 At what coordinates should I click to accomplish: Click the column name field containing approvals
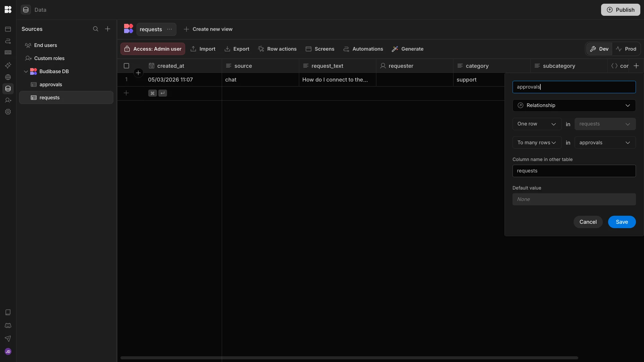(574, 87)
